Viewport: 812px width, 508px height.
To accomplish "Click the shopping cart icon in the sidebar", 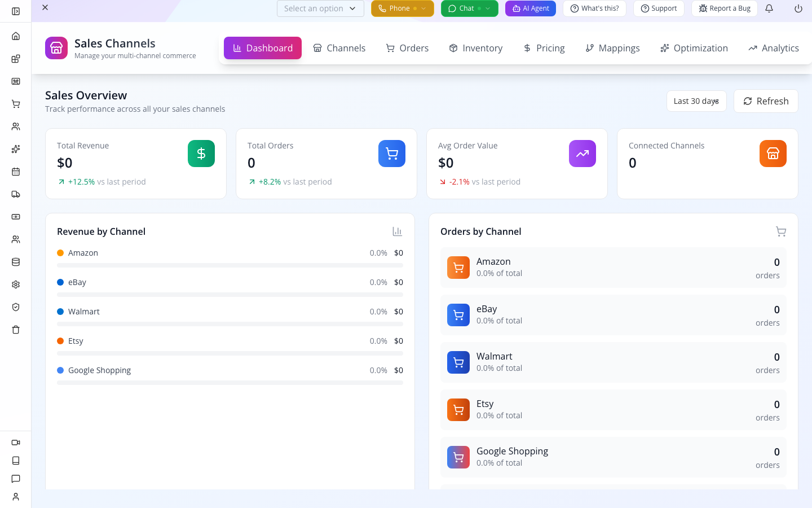I will click(16, 104).
